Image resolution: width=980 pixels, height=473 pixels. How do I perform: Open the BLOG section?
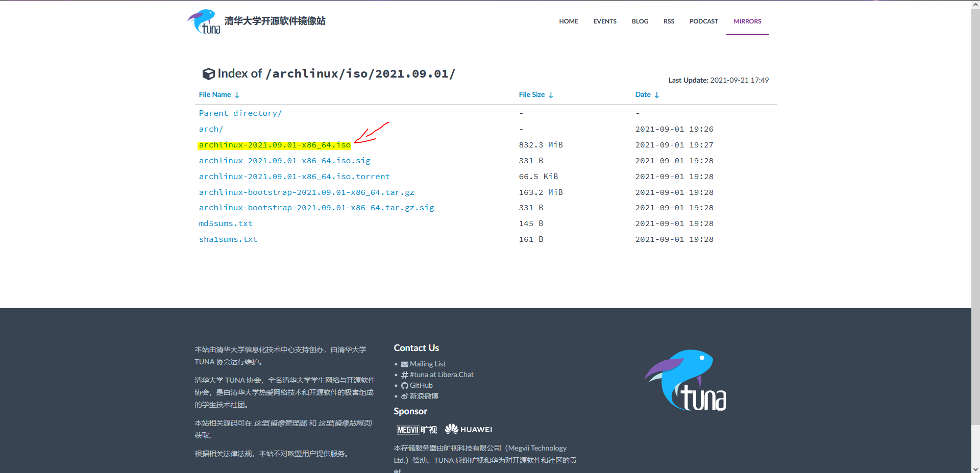pos(640,21)
